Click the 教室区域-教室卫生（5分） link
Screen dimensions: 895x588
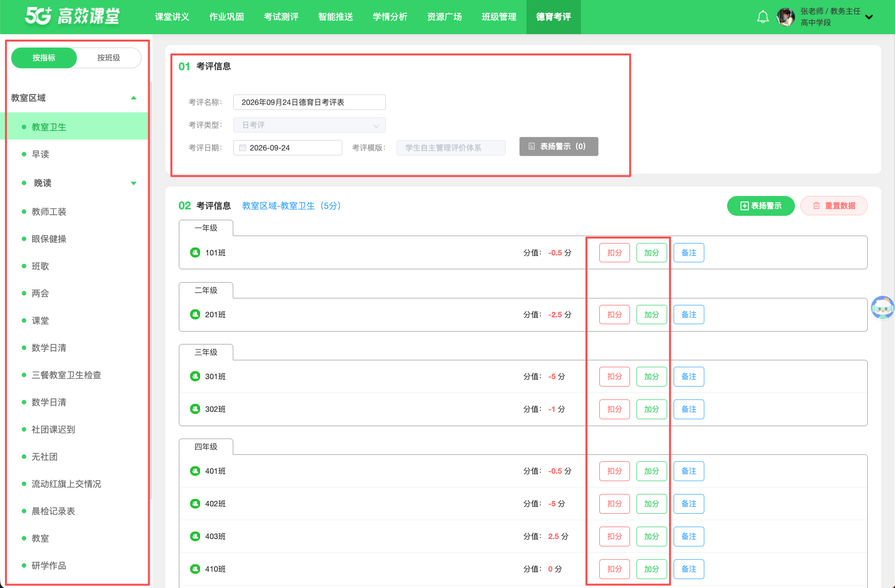coord(292,206)
